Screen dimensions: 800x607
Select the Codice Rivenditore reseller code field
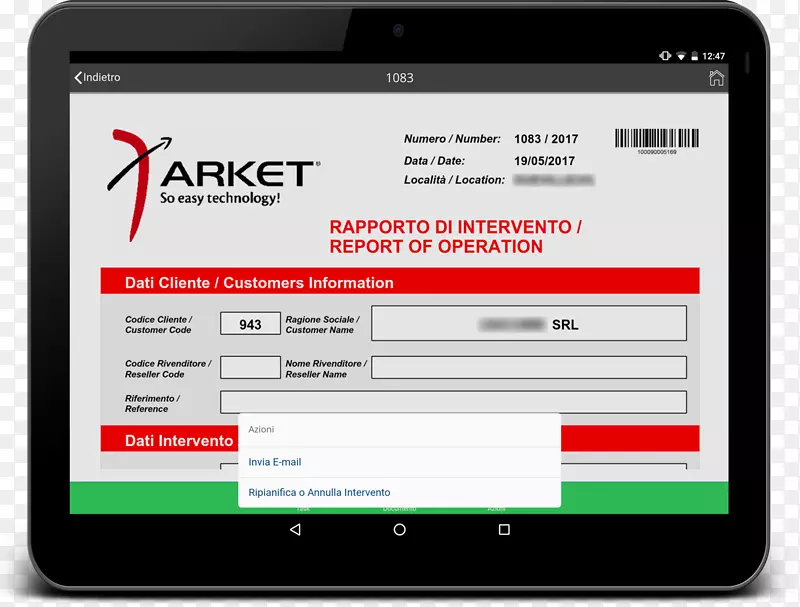pyautogui.click(x=250, y=368)
